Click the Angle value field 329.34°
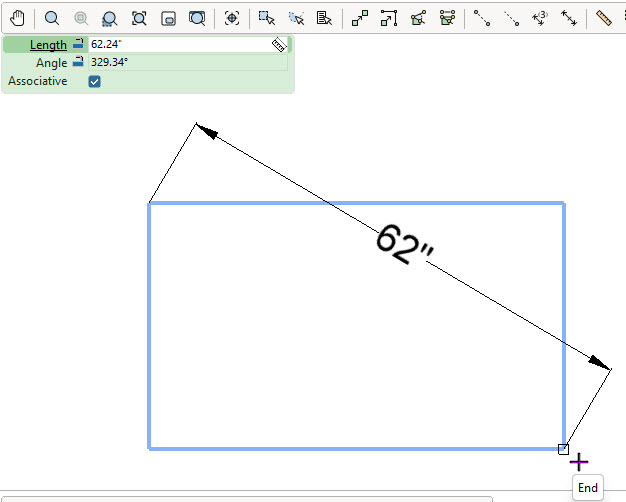 pyautogui.click(x=188, y=62)
